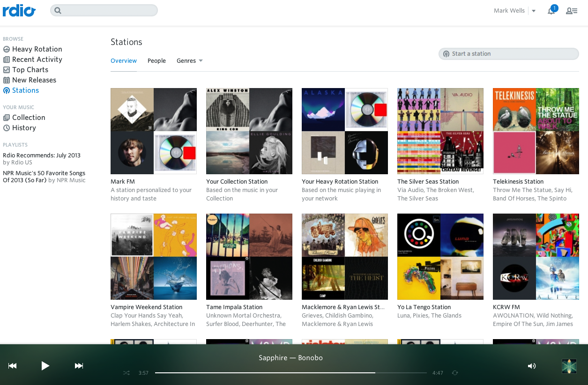The image size is (588, 385).
Task: Click the search magnifier icon
Action: coord(58,10)
